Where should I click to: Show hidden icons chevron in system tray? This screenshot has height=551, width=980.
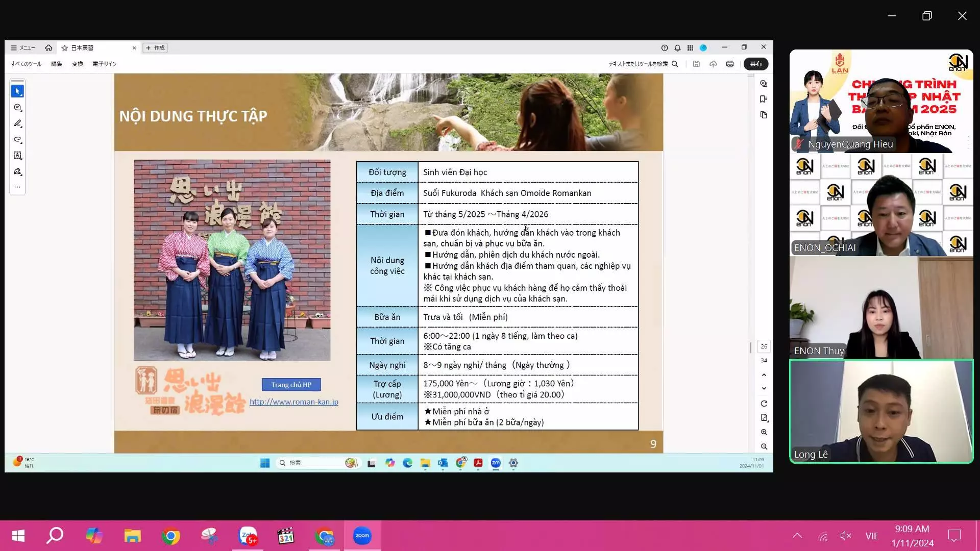[x=797, y=536]
